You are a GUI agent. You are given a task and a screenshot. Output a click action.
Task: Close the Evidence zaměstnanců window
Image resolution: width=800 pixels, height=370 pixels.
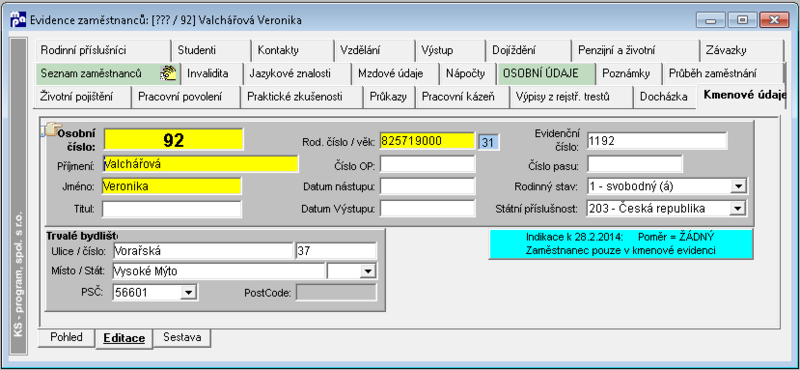pos(774,20)
